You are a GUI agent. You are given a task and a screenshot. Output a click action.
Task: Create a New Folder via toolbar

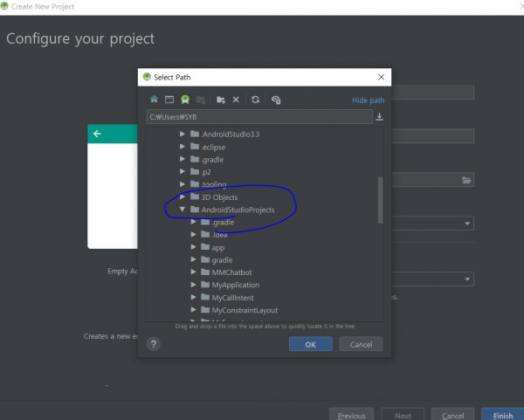(221, 100)
